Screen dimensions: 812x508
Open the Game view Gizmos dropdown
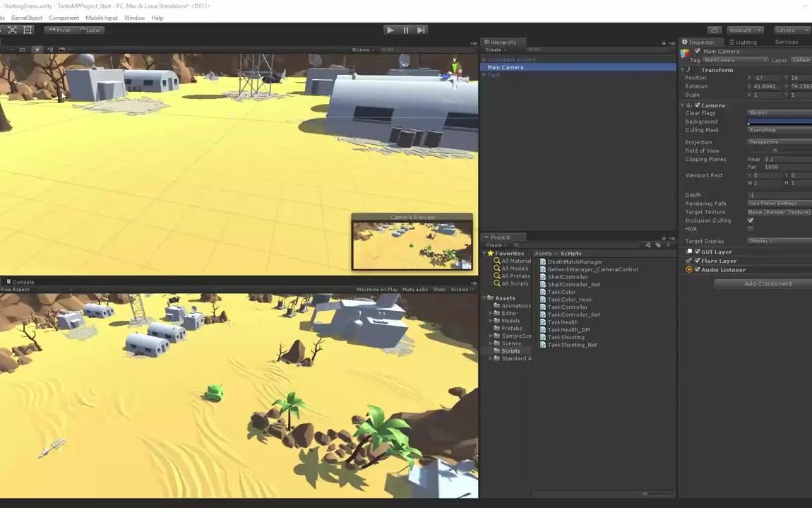(461, 290)
